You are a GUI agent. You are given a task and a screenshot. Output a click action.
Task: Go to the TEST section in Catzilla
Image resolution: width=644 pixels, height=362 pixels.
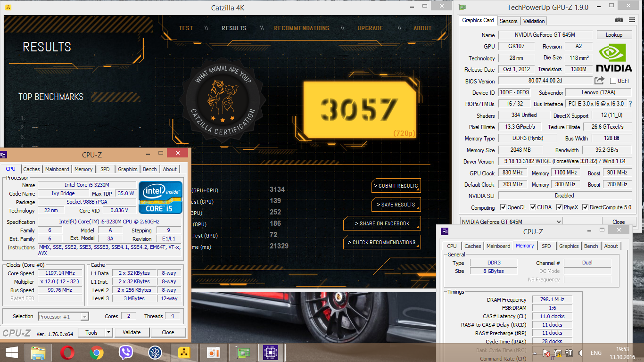[186, 28]
